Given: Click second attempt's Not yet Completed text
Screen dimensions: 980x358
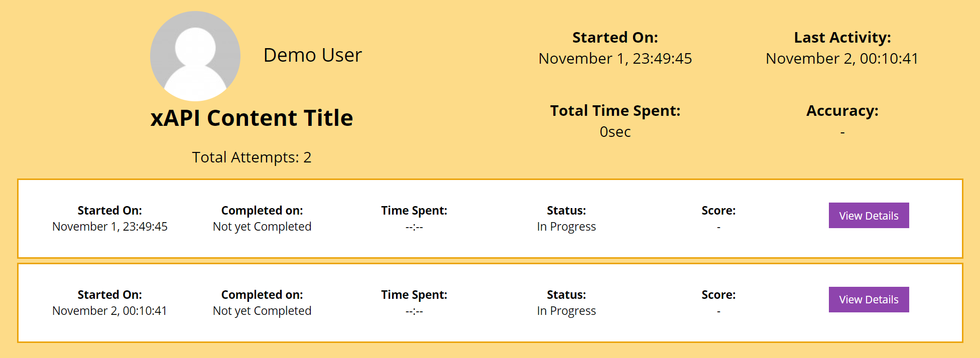Looking at the screenshot, I should pos(262,311).
